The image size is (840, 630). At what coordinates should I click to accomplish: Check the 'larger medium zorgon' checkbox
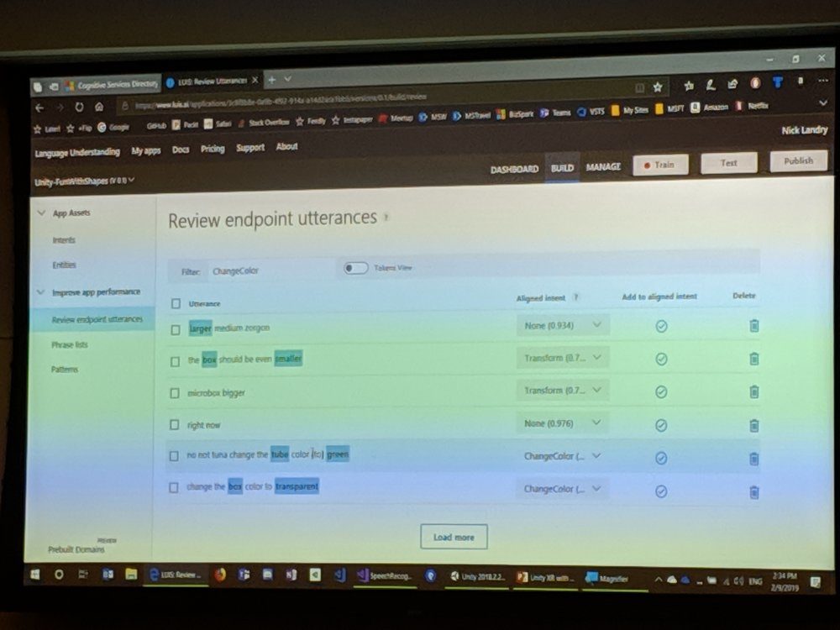tap(176, 329)
